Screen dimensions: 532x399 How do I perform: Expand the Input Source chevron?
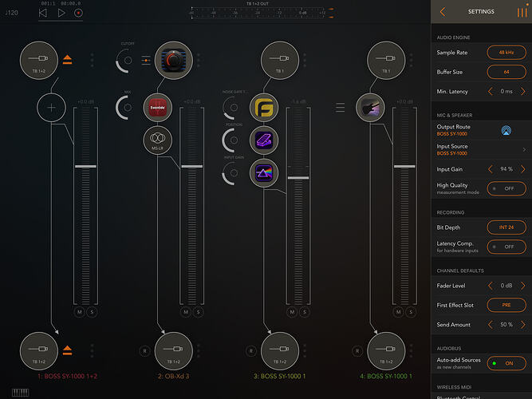point(524,149)
